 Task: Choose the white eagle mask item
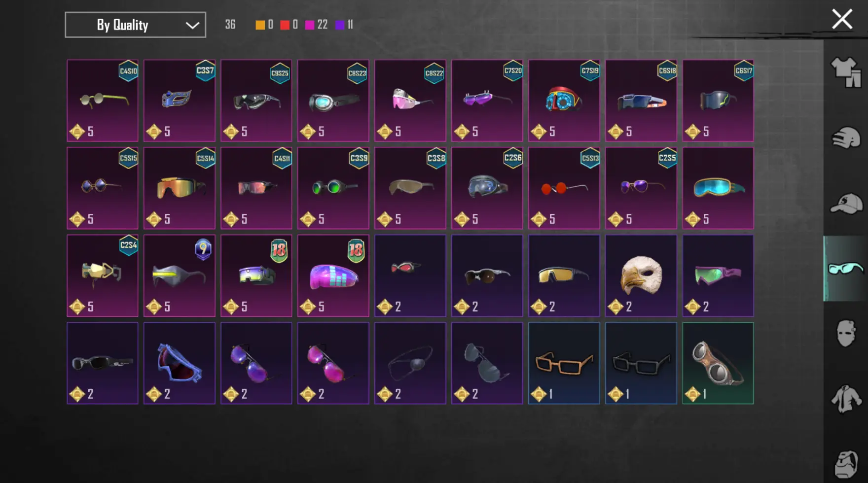[x=641, y=276]
